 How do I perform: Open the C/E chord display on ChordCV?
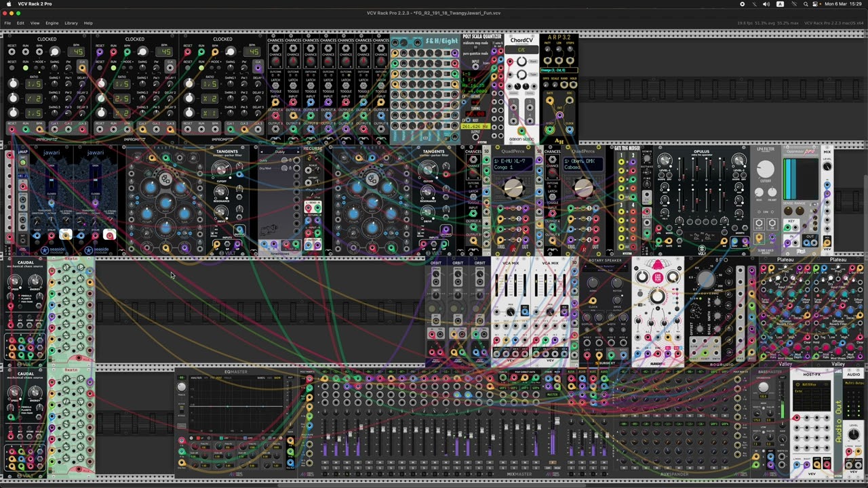coord(521,50)
